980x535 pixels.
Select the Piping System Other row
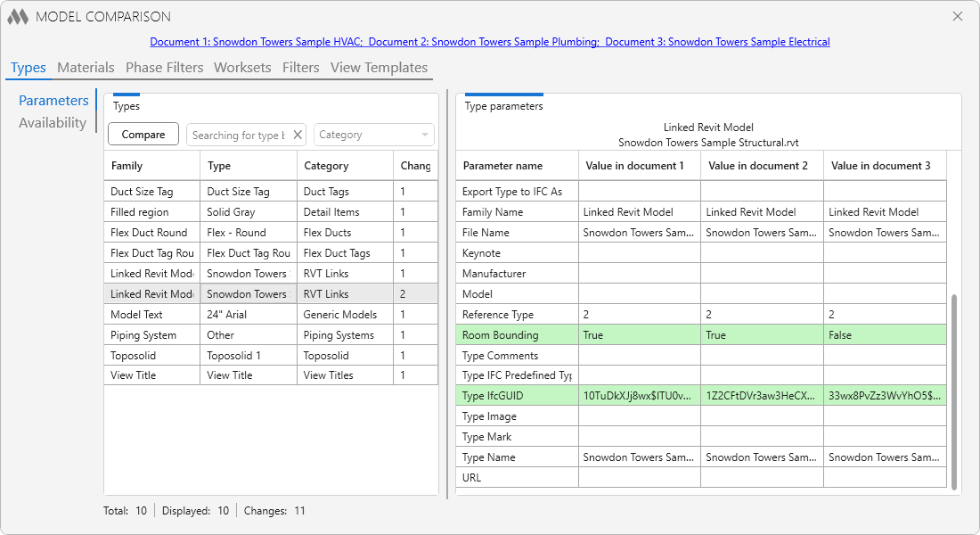[271, 334]
